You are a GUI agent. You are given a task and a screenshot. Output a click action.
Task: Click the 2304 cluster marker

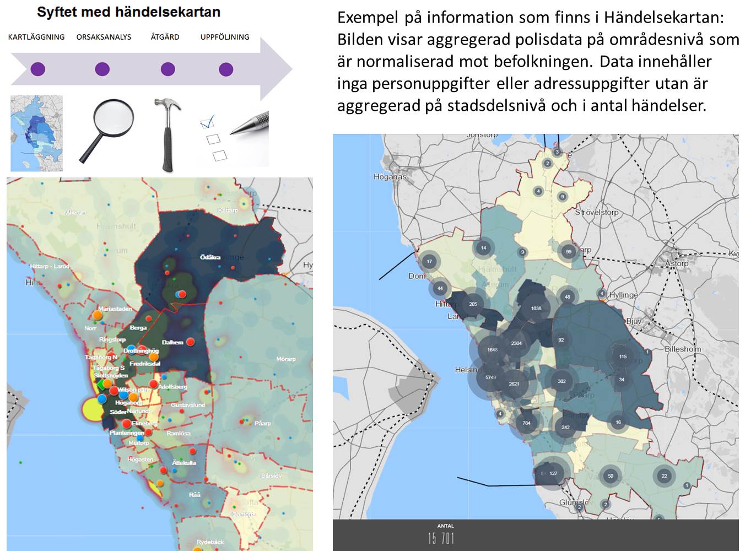pyautogui.click(x=516, y=343)
